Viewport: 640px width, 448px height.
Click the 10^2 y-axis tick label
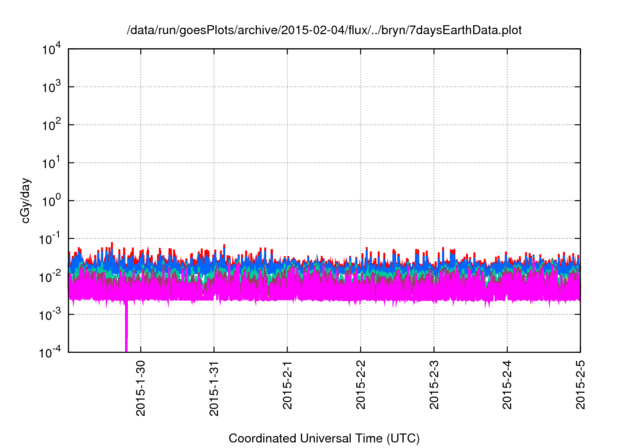pyautogui.click(x=51, y=125)
